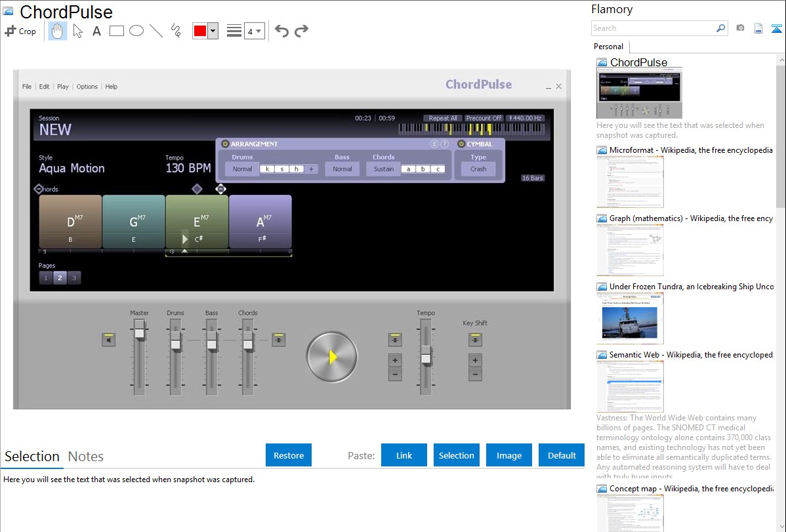
Task: Select the text annotation tool
Action: click(x=96, y=31)
